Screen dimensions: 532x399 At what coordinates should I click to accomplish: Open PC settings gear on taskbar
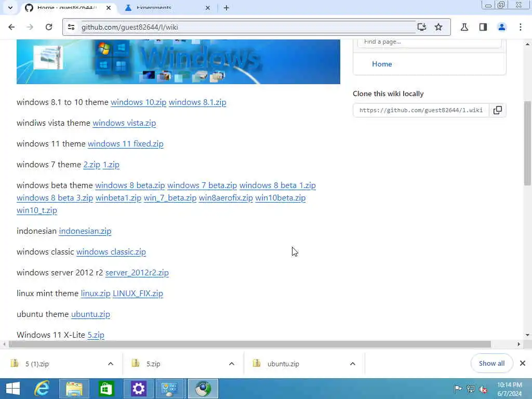click(x=138, y=389)
